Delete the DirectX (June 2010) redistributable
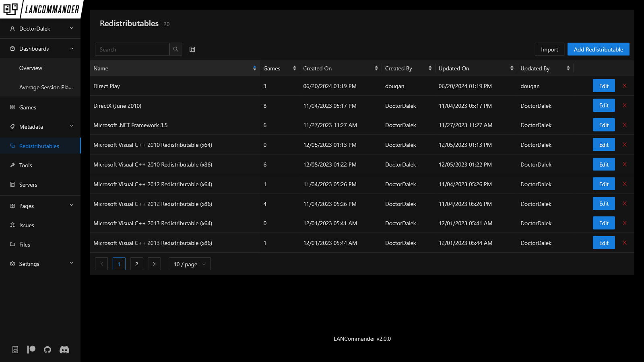The height and width of the screenshot is (362, 644). coord(625,105)
